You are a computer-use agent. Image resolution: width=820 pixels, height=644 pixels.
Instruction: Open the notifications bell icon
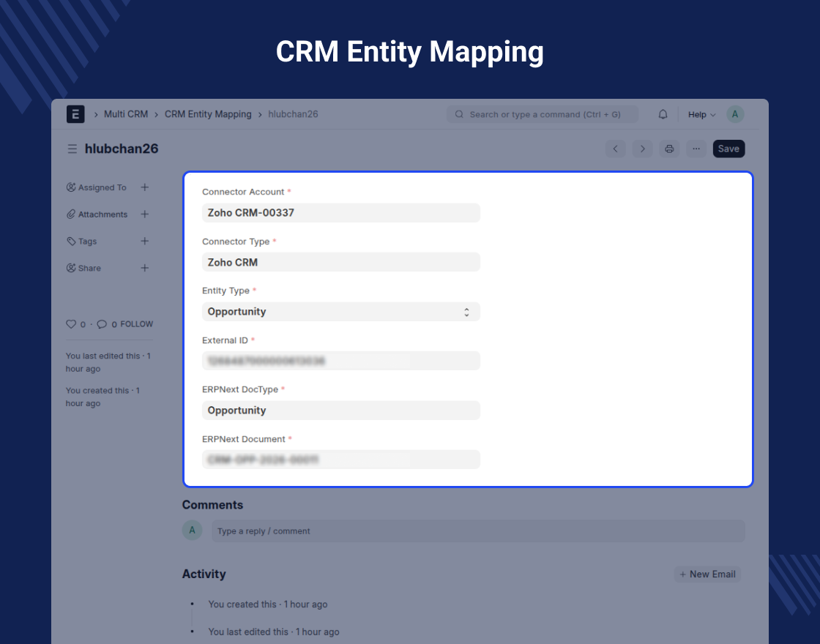point(663,114)
